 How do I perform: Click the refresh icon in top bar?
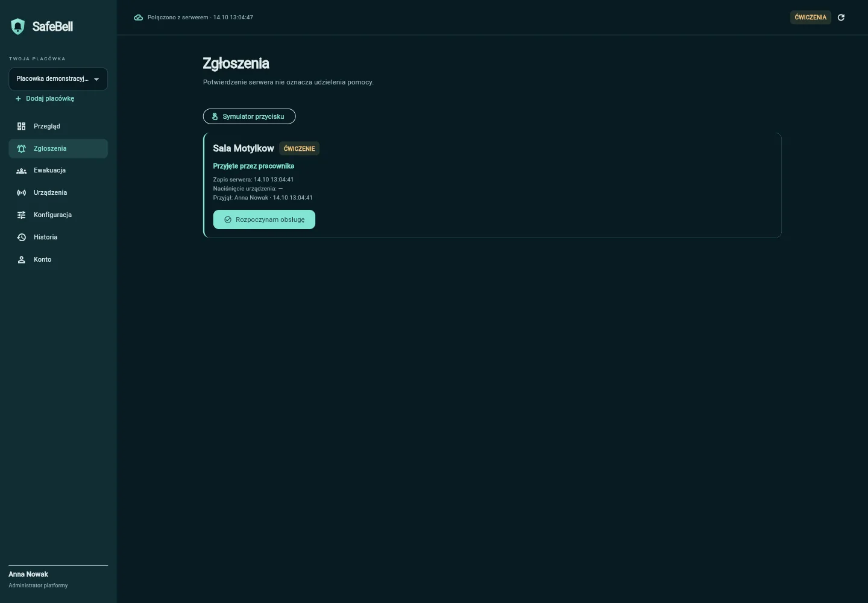point(841,17)
